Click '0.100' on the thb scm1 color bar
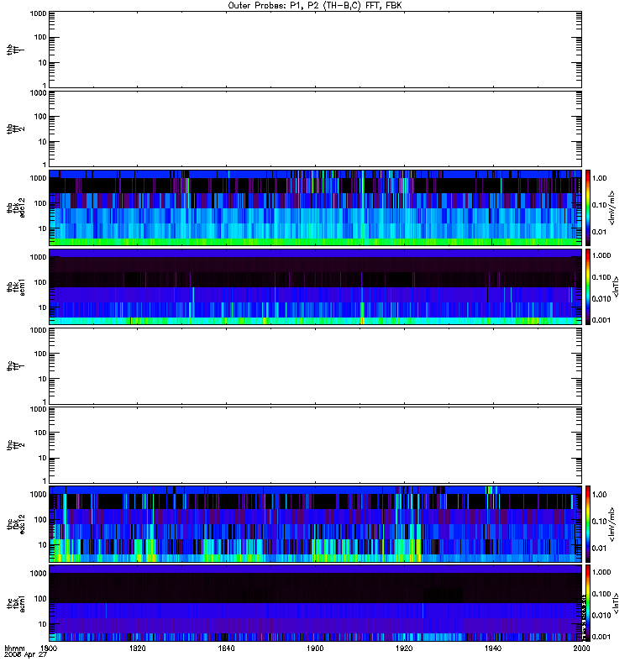Viewport: 630px width, 672px height. click(x=601, y=277)
